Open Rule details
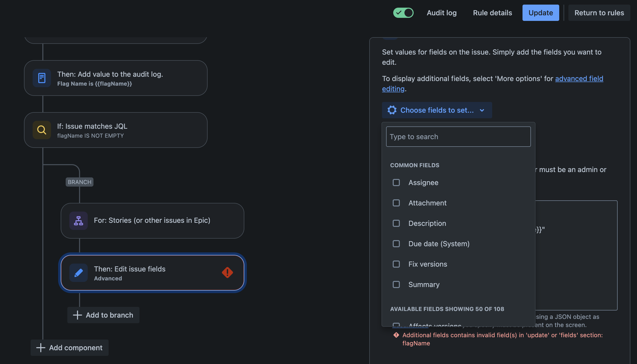Screen dimensions: 637x364 pyautogui.click(x=492, y=13)
